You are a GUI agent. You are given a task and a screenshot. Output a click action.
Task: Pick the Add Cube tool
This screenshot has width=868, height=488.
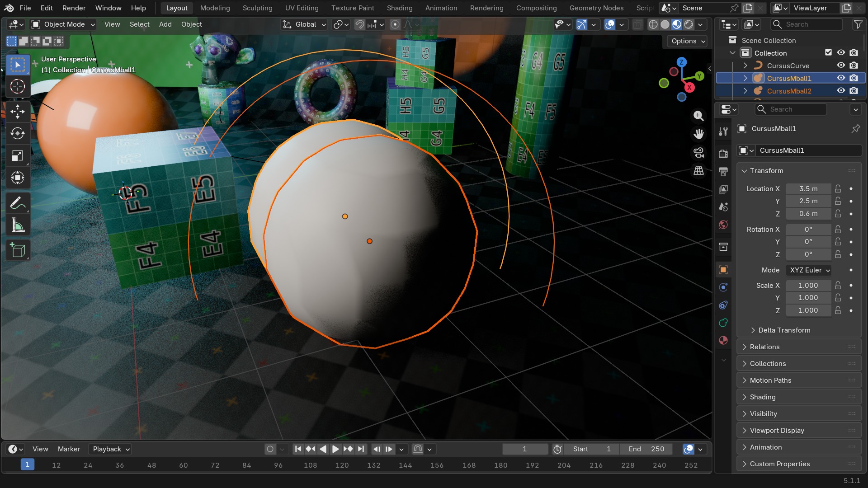click(18, 250)
